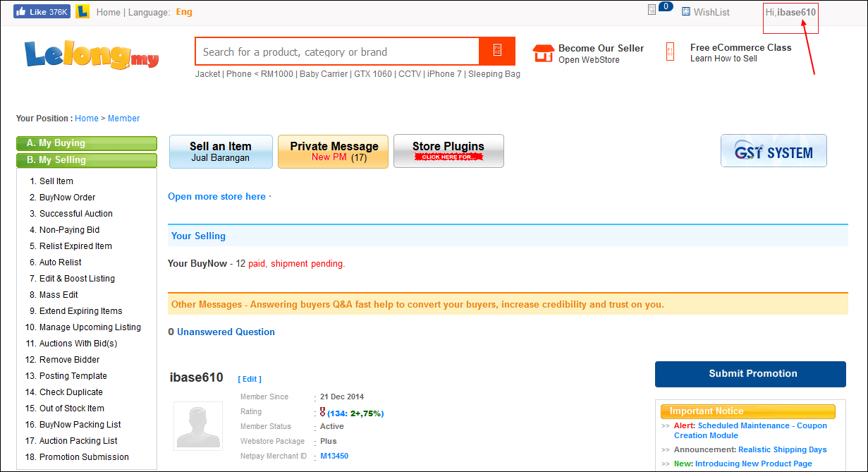Click the Home link in top bar
This screenshot has width=868, height=472.
click(x=109, y=12)
